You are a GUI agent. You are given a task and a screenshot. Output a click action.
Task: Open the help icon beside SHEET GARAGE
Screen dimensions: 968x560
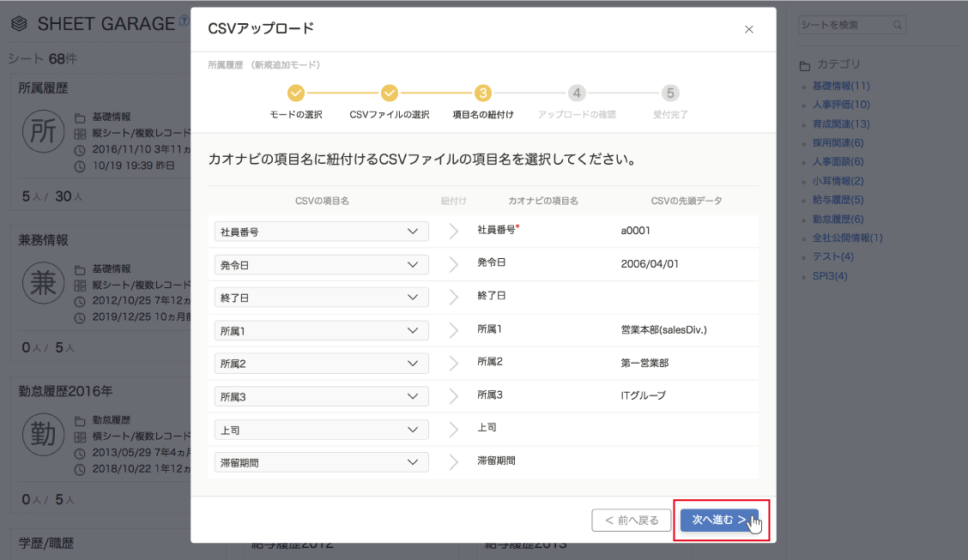(x=184, y=21)
